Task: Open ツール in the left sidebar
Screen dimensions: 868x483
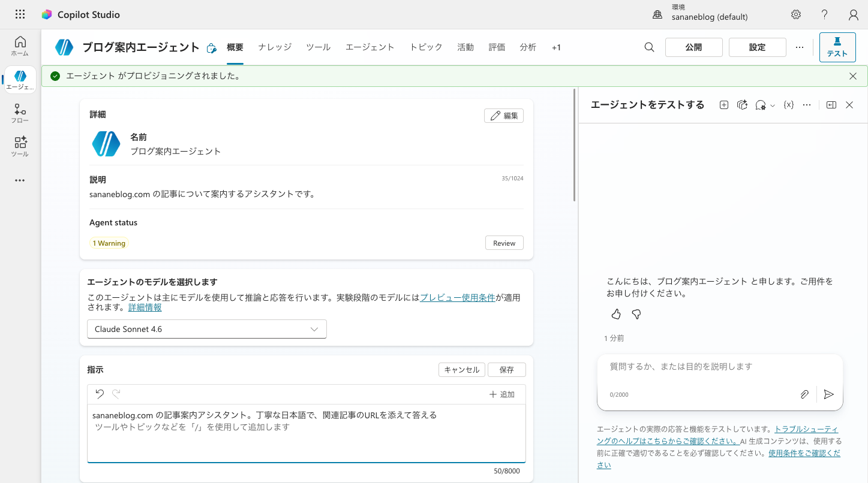Action: pos(20,147)
